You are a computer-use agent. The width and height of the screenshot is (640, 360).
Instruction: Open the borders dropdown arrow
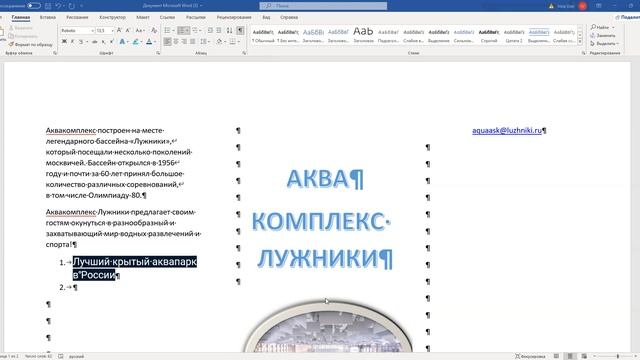click(238, 42)
